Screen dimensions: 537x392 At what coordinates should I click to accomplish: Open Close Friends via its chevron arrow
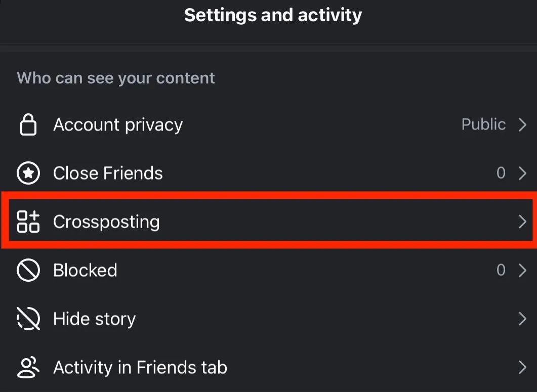click(523, 173)
